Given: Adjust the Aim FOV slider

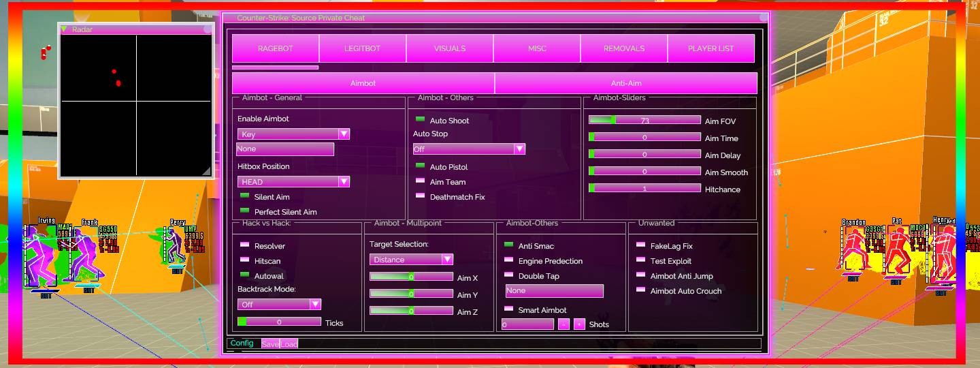Looking at the screenshot, I should [x=644, y=120].
